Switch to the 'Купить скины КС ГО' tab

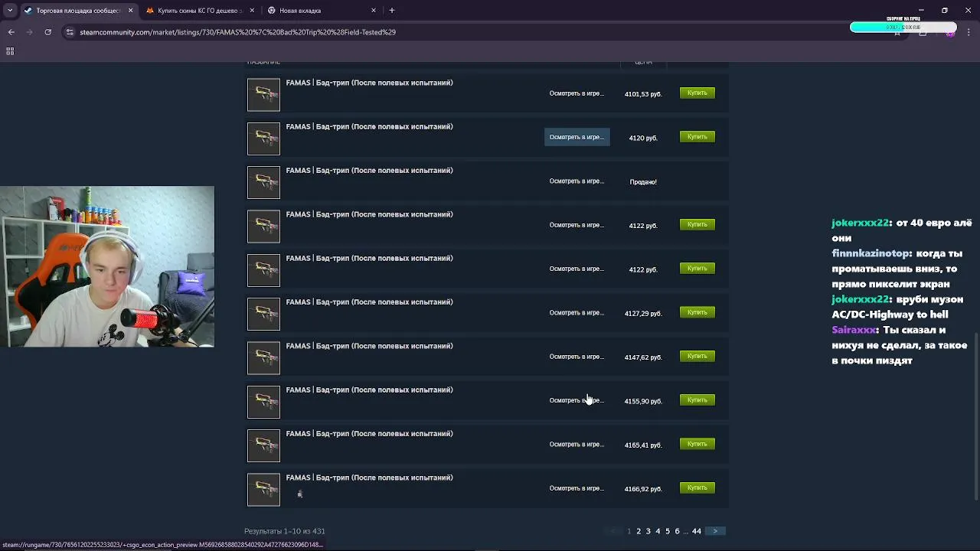pos(199,11)
